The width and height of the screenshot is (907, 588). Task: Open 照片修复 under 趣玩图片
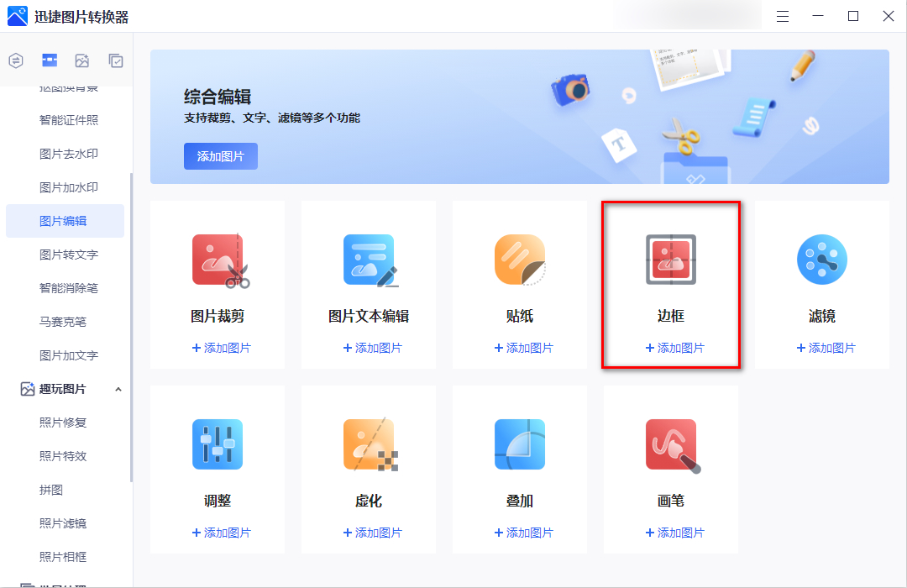[63, 423]
